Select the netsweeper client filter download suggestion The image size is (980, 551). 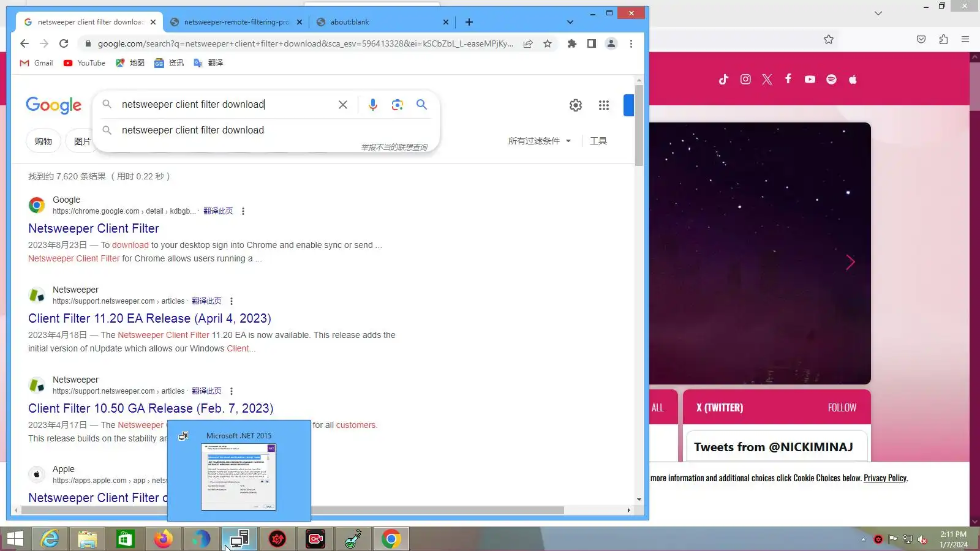point(193,130)
